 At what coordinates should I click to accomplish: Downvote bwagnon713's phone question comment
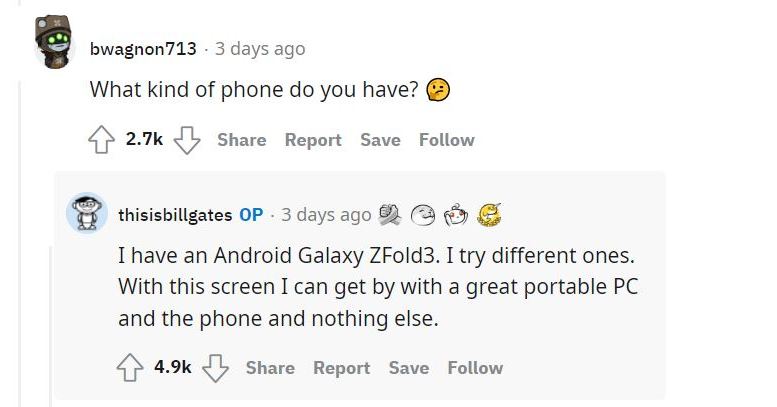tap(188, 140)
